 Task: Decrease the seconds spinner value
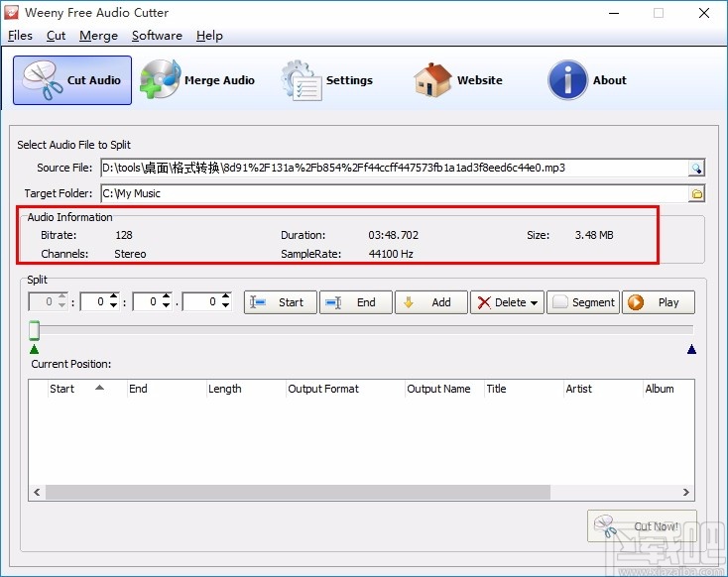coord(167,306)
